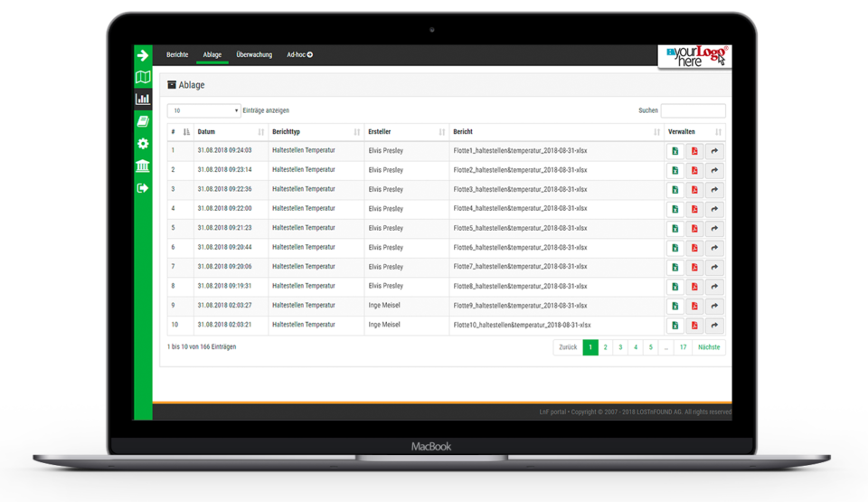Click the bank building sidebar icon
The image size is (868, 502).
coord(142,166)
